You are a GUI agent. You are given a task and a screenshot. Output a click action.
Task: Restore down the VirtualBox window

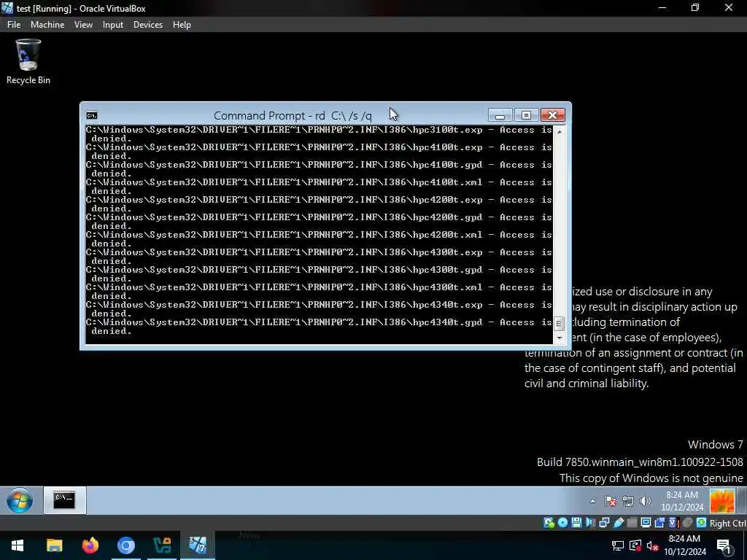click(x=695, y=8)
